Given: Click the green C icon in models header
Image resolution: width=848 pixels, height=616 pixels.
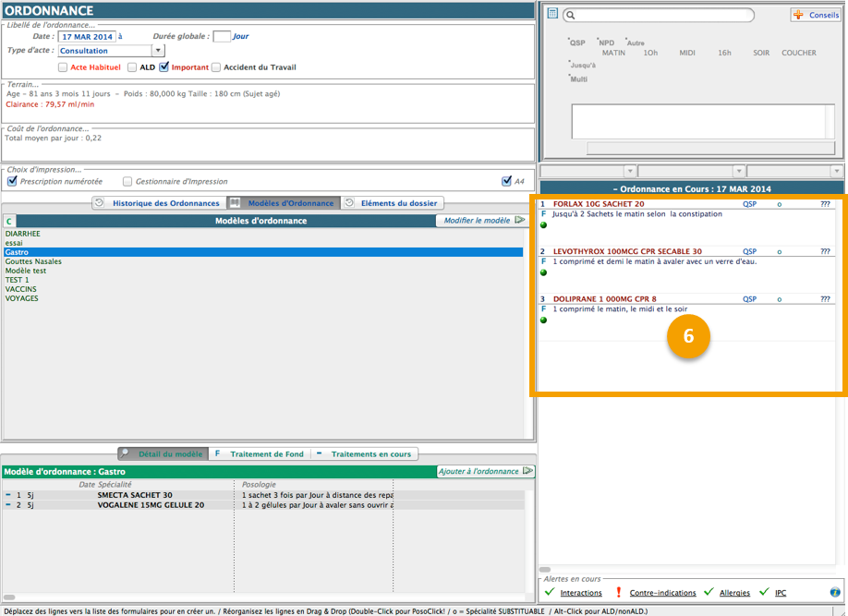Looking at the screenshot, I should (x=9, y=221).
